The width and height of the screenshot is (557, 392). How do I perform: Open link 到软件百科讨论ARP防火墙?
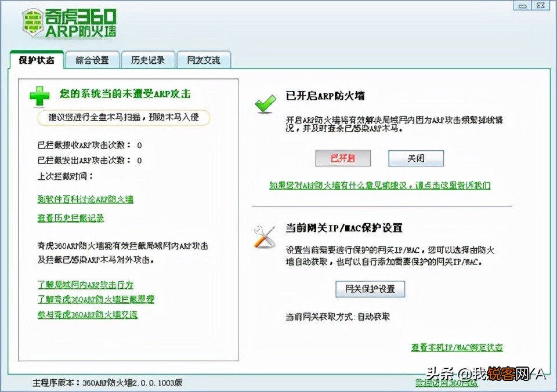coord(85,199)
